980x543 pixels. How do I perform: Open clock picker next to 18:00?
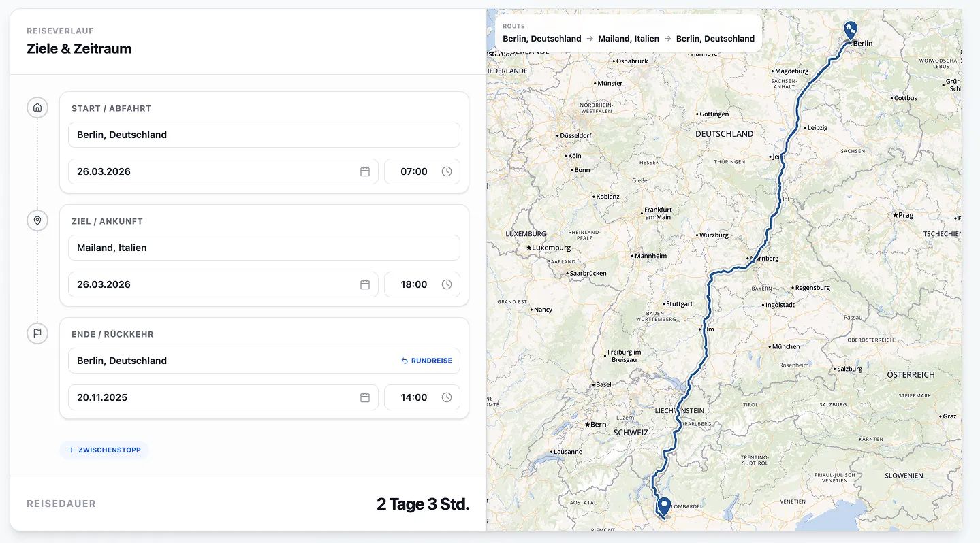pos(447,284)
